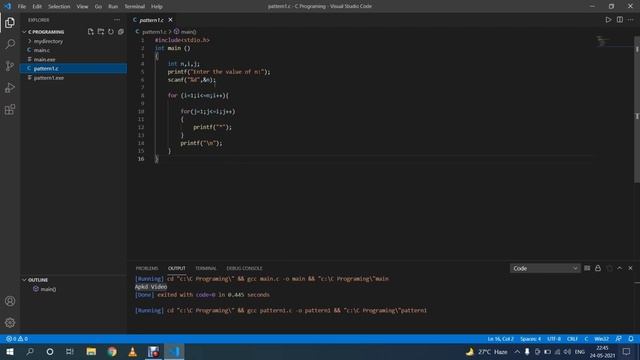Open notifications bell in status bar

631,339
